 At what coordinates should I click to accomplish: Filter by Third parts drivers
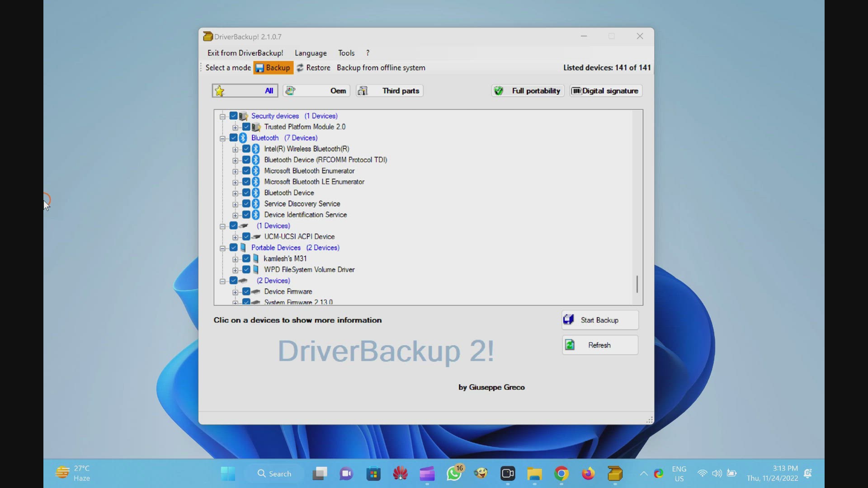(x=389, y=91)
